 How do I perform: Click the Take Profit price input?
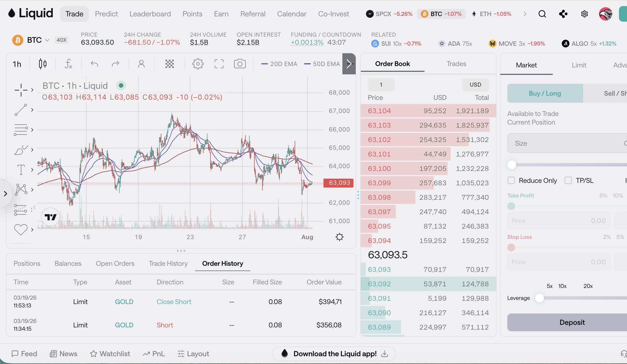559,221
